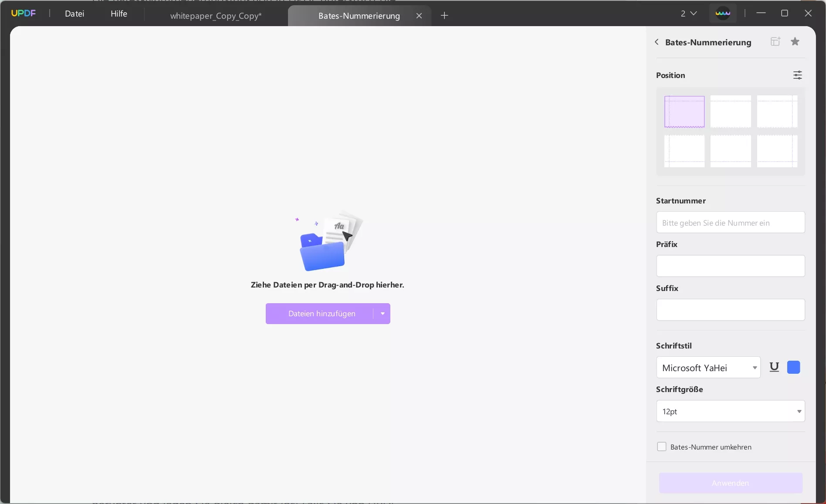
Task: Select top-center position cell
Action: click(x=731, y=112)
